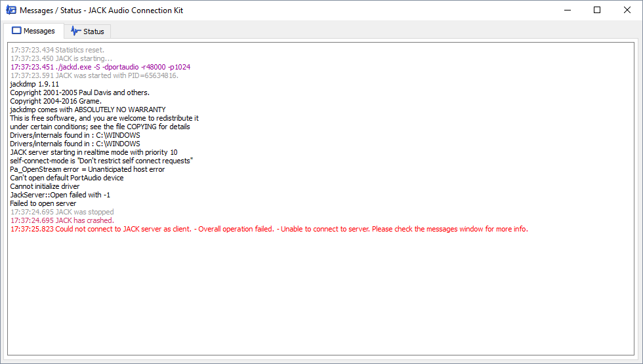Click the 'Copyright 2004-2016 Grame.' line
The image size is (643, 364).
pyautogui.click(x=56, y=101)
